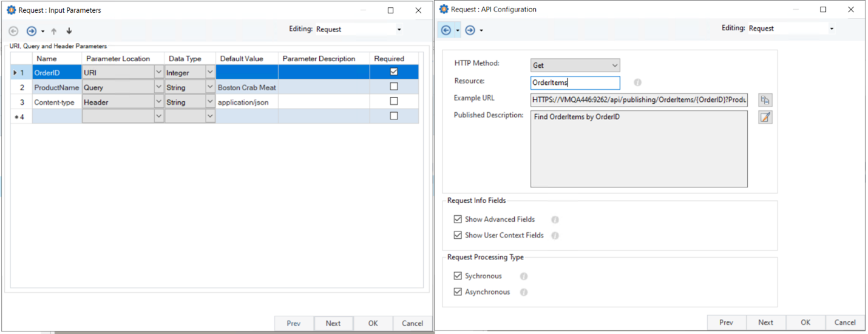This screenshot has width=868, height=334.
Task: Click the Resource text field
Action: [575, 83]
